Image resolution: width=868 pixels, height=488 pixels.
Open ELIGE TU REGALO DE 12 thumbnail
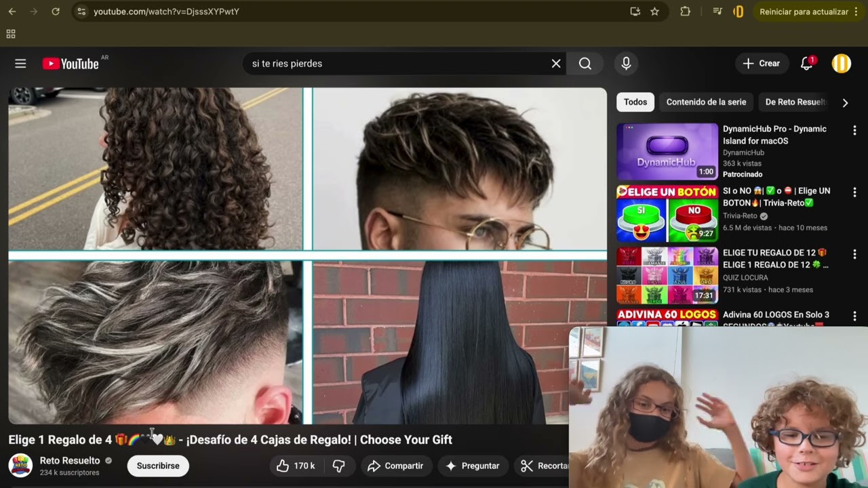(x=667, y=275)
